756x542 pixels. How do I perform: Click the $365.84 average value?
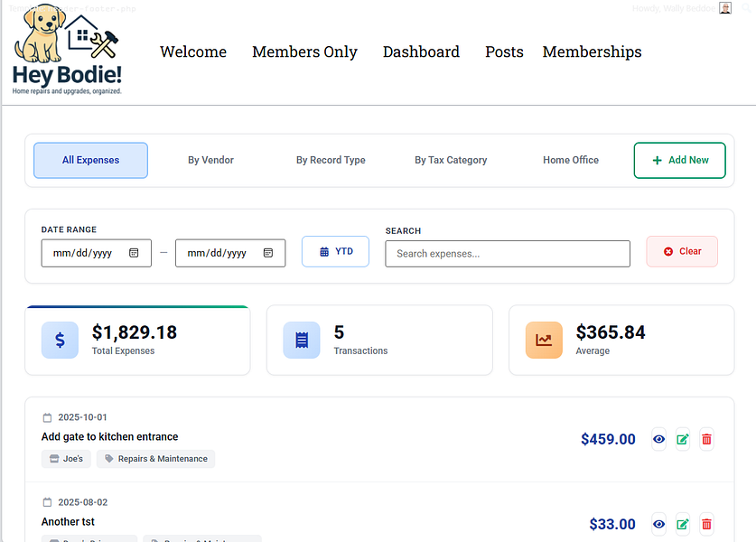click(x=611, y=332)
